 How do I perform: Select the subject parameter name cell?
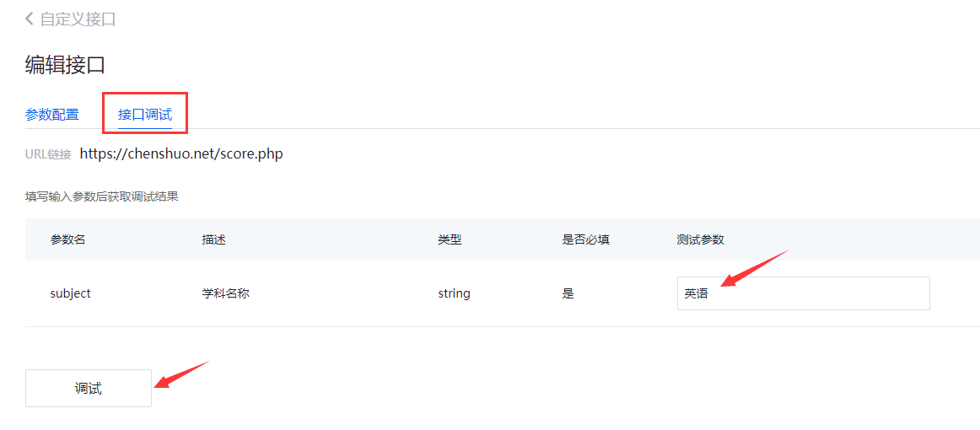click(x=71, y=293)
